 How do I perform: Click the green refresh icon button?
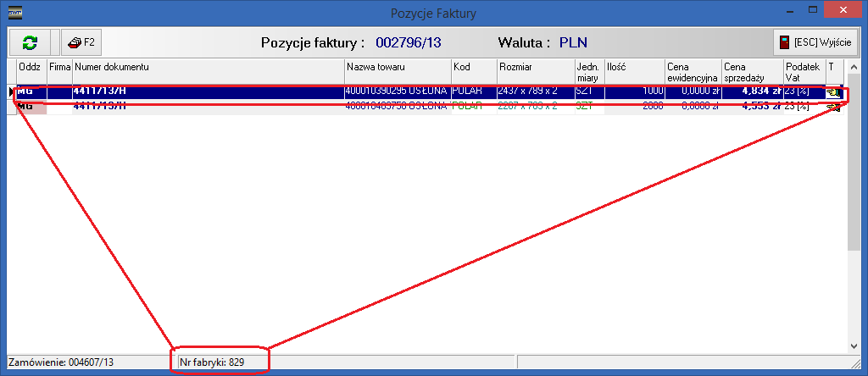click(x=31, y=42)
